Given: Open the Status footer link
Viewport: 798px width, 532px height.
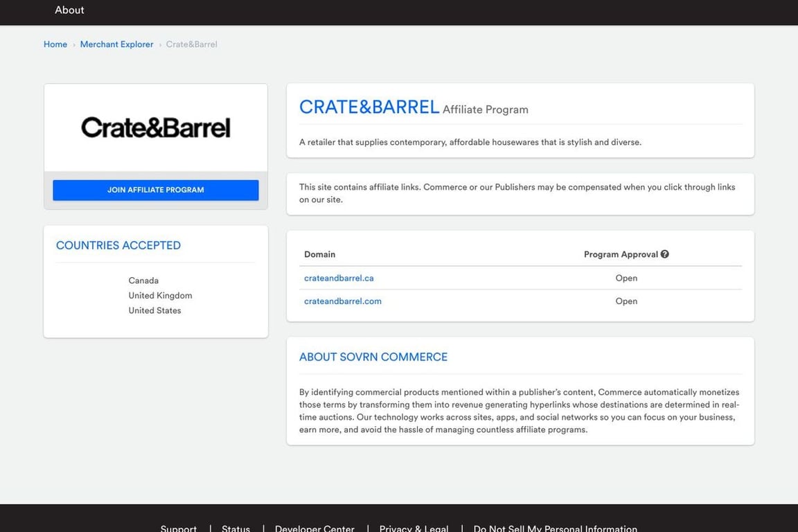Looking at the screenshot, I should pyautogui.click(x=236, y=528).
